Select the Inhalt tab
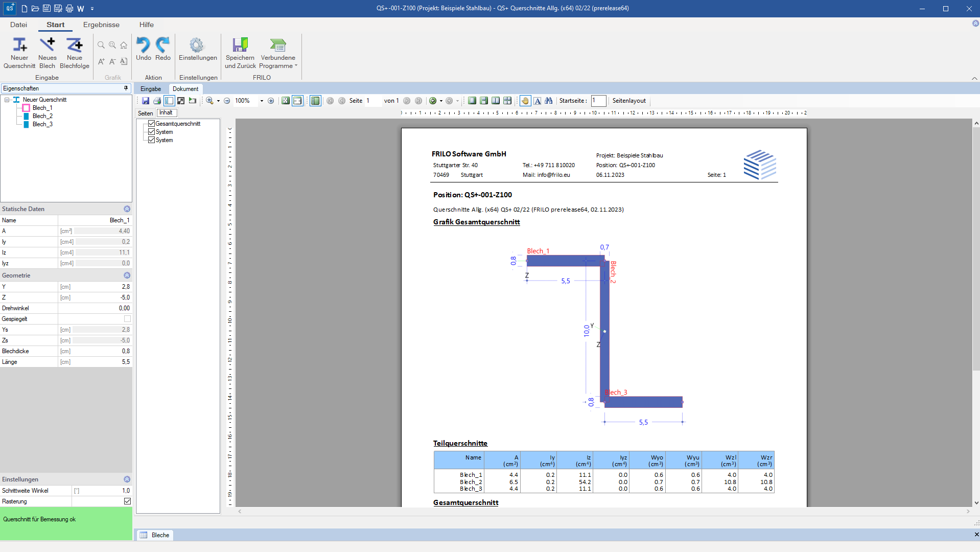980x552 pixels. pos(166,113)
